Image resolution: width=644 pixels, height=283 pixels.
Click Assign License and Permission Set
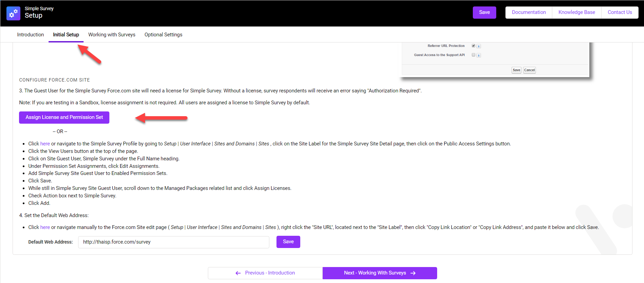tap(64, 118)
